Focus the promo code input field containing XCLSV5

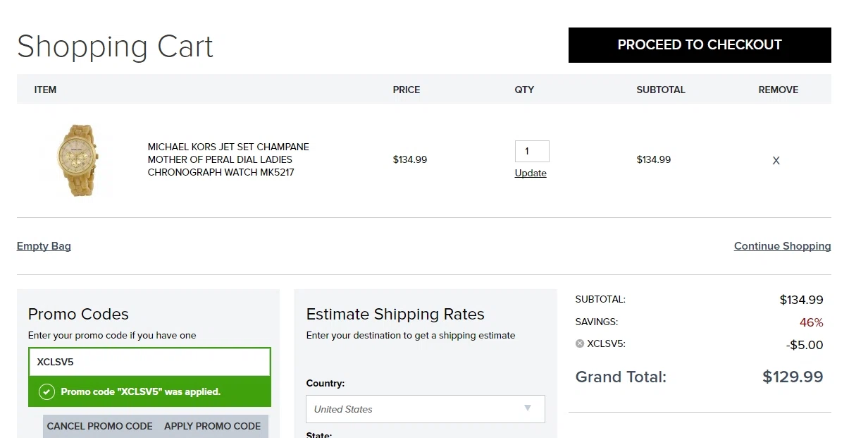point(149,362)
